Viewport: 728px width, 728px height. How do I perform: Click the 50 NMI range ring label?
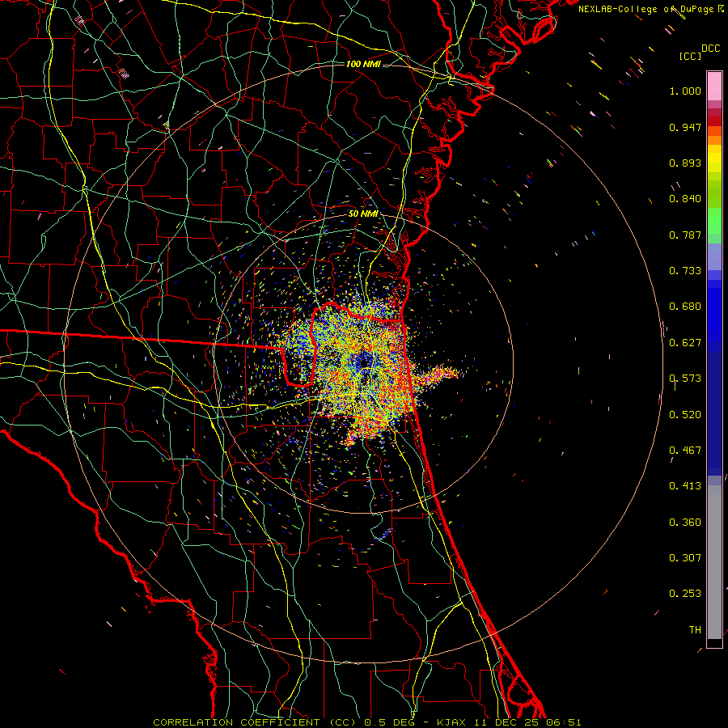(363, 214)
